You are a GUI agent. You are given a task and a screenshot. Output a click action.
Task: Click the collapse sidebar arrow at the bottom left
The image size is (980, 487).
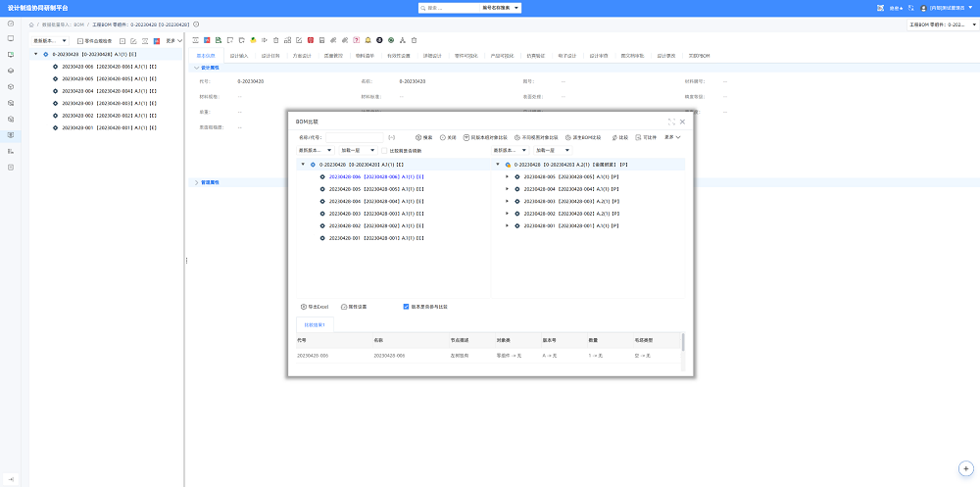pyautogui.click(x=11, y=479)
